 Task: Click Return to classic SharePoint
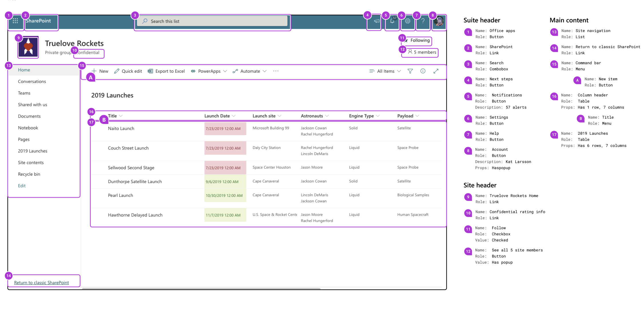(41, 283)
